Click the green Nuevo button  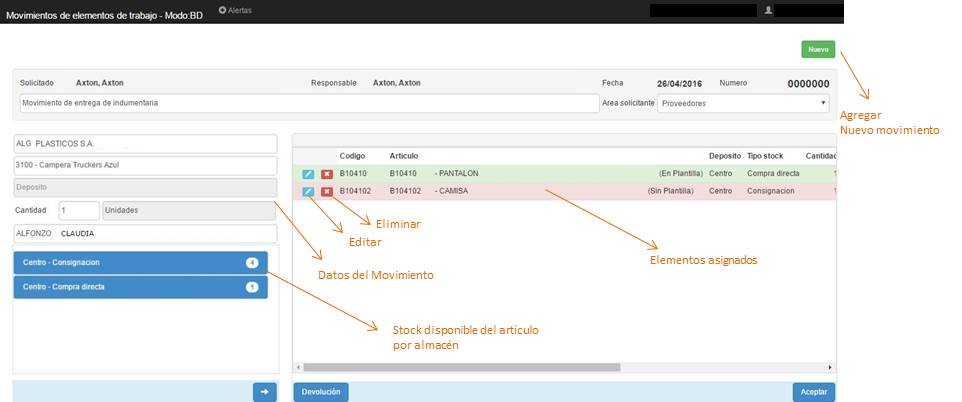tap(817, 50)
